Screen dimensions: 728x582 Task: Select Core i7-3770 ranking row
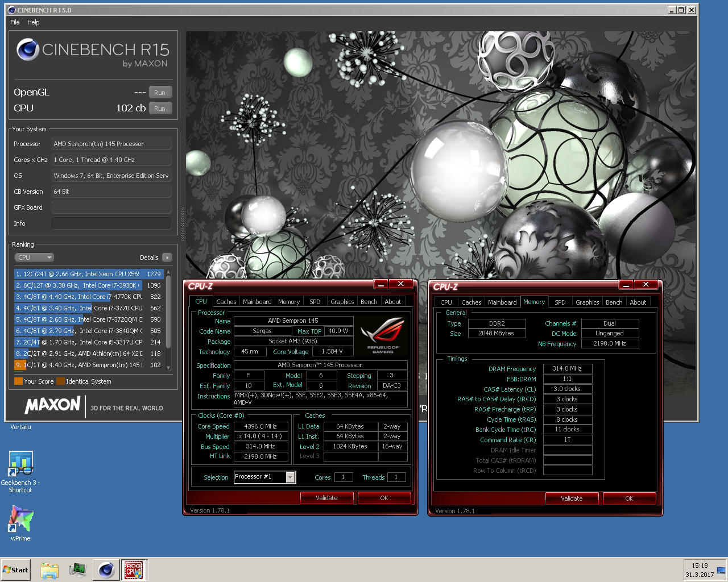89,308
